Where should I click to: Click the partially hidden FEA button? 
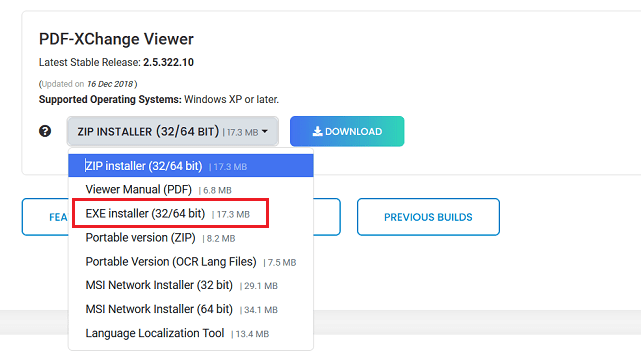[x=45, y=217]
